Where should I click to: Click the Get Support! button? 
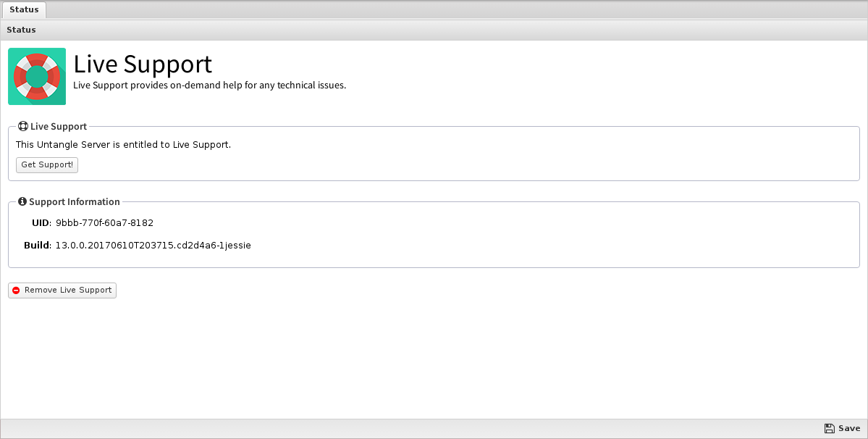[47, 165]
